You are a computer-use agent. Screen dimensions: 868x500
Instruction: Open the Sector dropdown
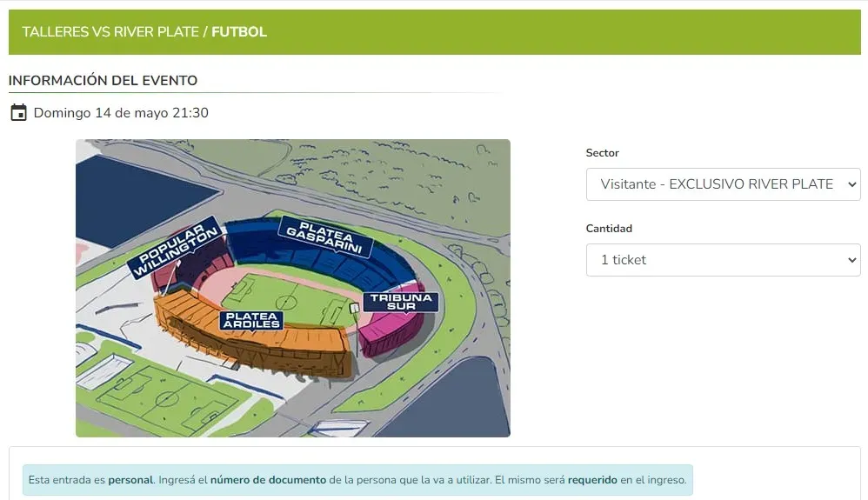(722, 184)
